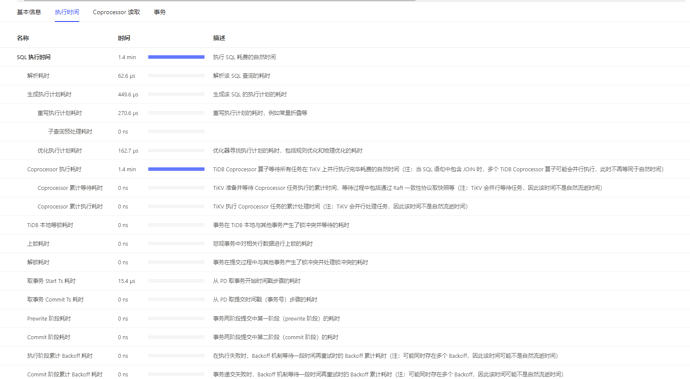Click the 0 ns value for 解锁耗时
The image size is (690, 379).
click(123, 262)
